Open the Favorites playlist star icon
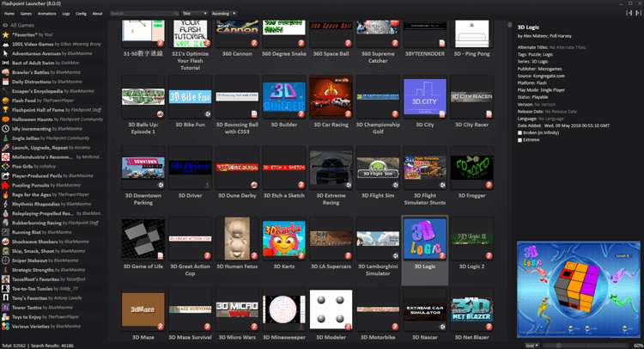The width and height of the screenshot is (644, 349). click(x=5, y=34)
